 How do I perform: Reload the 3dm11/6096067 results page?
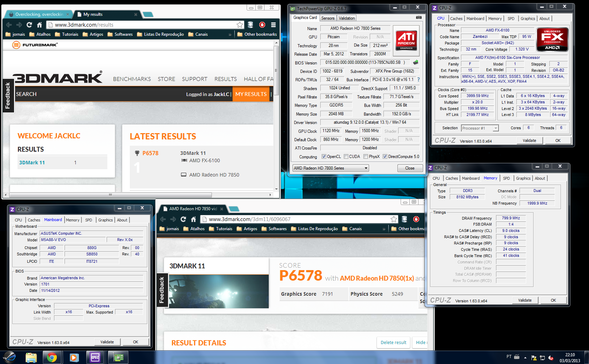(183, 219)
